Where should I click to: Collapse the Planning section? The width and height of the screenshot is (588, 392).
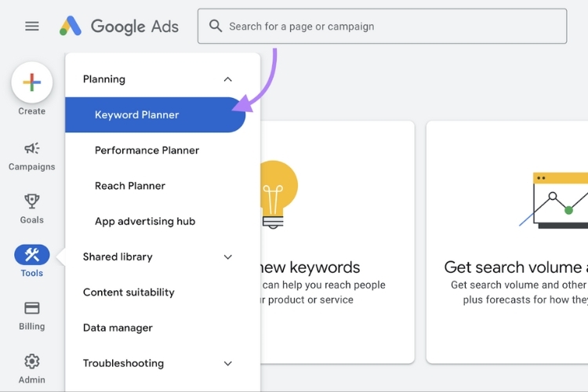point(227,79)
